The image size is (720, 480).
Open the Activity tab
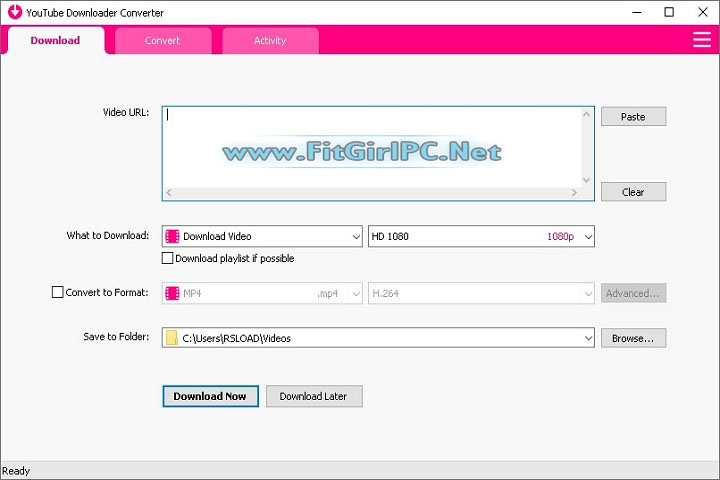pos(270,40)
